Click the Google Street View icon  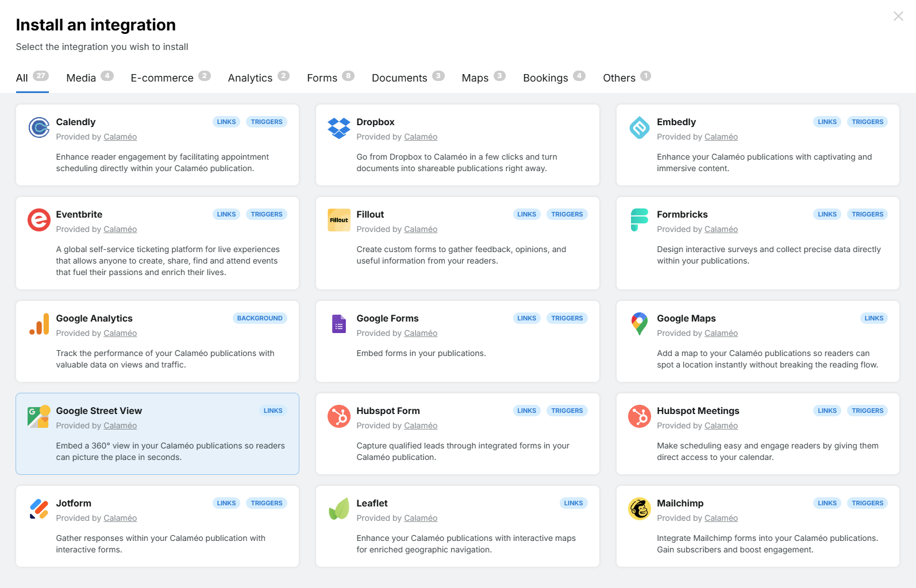39,416
